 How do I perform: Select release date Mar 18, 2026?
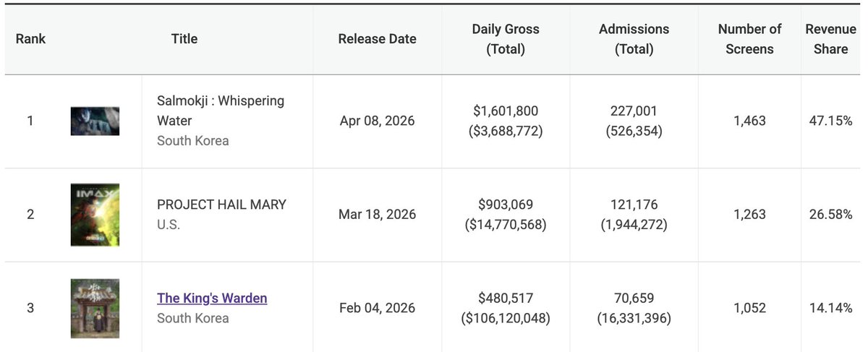(377, 215)
